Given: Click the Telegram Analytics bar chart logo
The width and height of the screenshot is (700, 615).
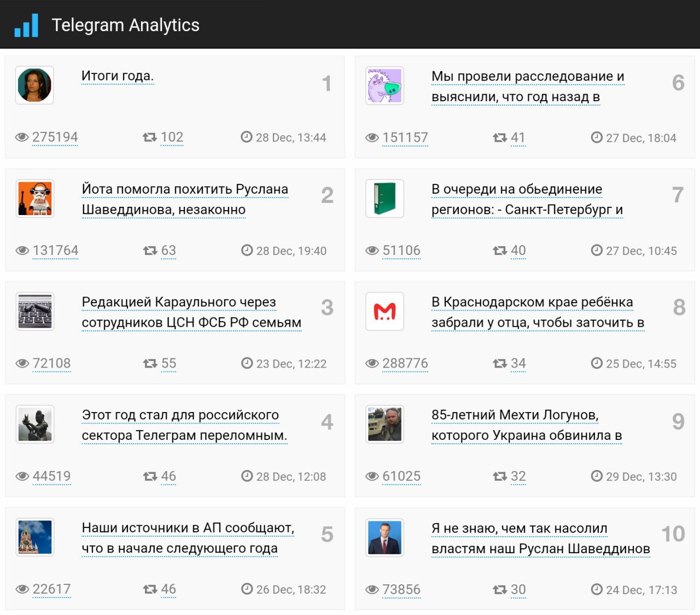Looking at the screenshot, I should point(26,25).
